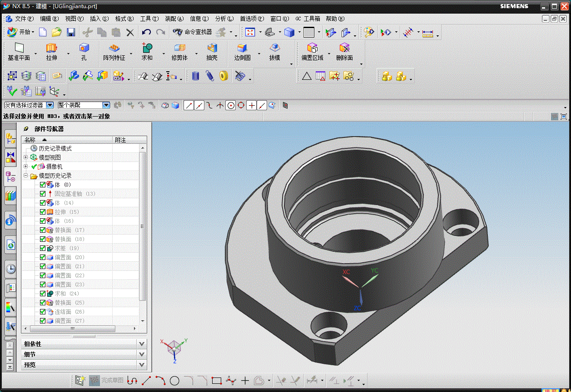Viewport: 571px width, 392px height.
Task: Open the GC 工具箱 menu
Action: tap(308, 19)
